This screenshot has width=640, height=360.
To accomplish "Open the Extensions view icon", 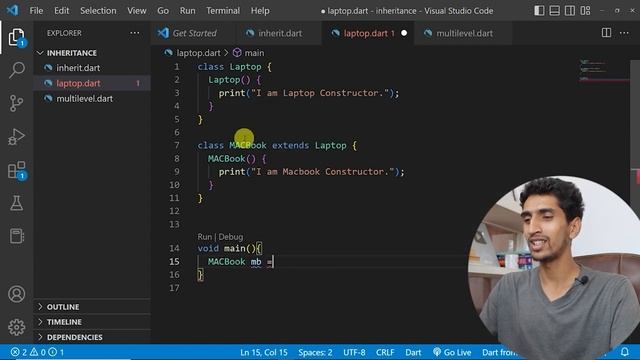I will [x=16, y=170].
